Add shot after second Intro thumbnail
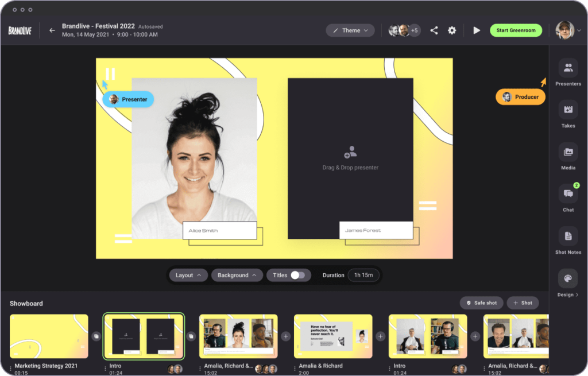 coord(475,336)
